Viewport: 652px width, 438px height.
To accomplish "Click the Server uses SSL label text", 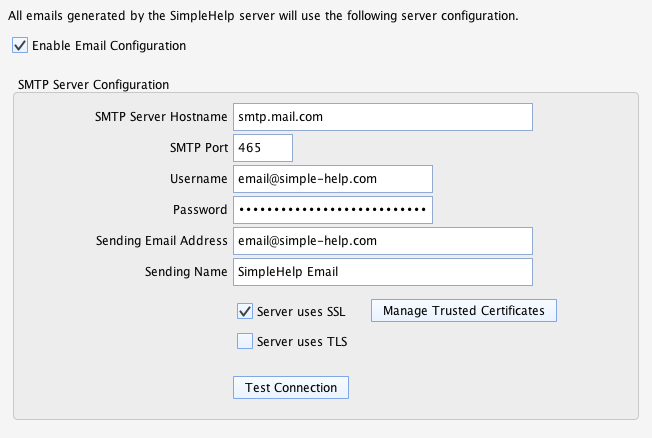I will click(x=301, y=312).
